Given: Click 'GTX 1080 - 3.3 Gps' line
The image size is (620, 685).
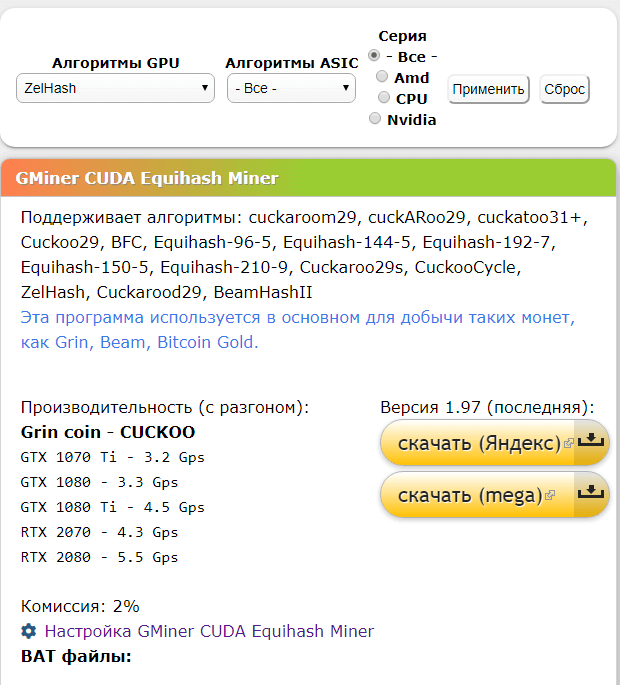Looking at the screenshot, I should tap(100, 482).
